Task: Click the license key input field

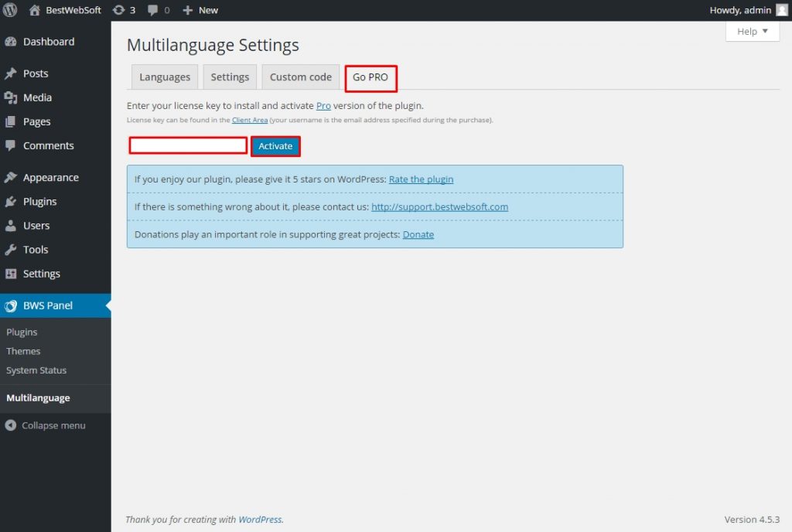Action: pyautogui.click(x=187, y=145)
